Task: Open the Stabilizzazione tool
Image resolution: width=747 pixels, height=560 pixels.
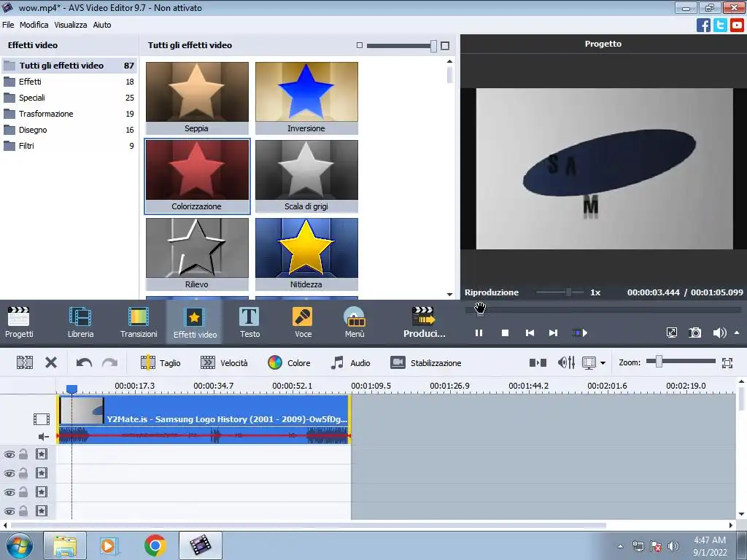Action: (x=425, y=363)
